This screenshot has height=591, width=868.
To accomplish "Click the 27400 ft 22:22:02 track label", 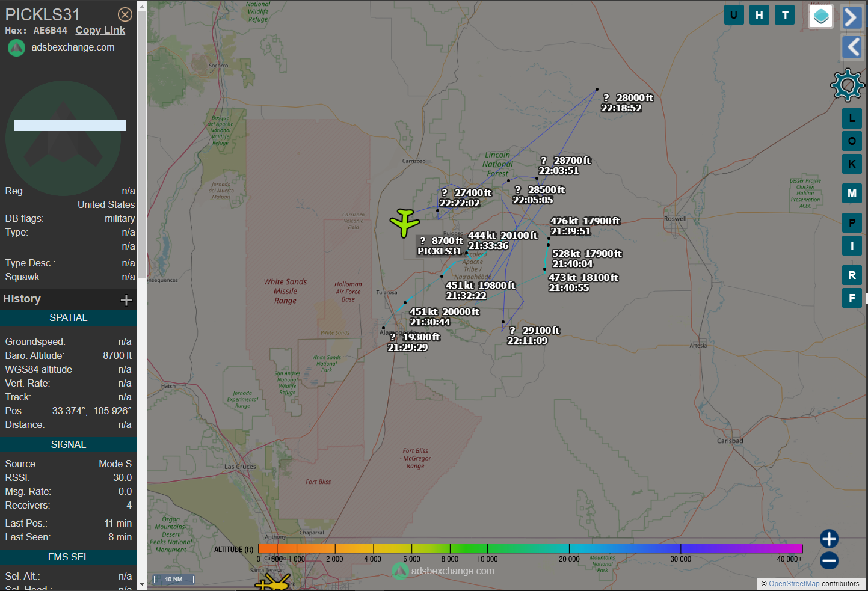I will [466, 198].
